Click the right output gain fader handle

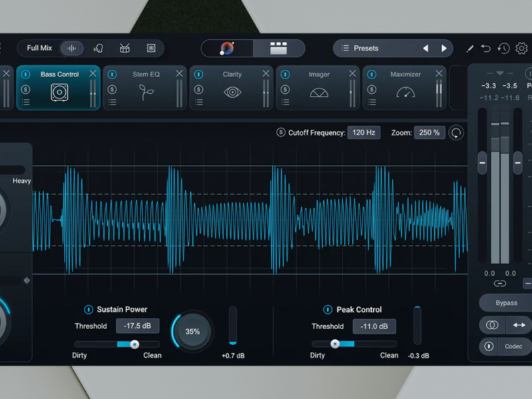517,163
